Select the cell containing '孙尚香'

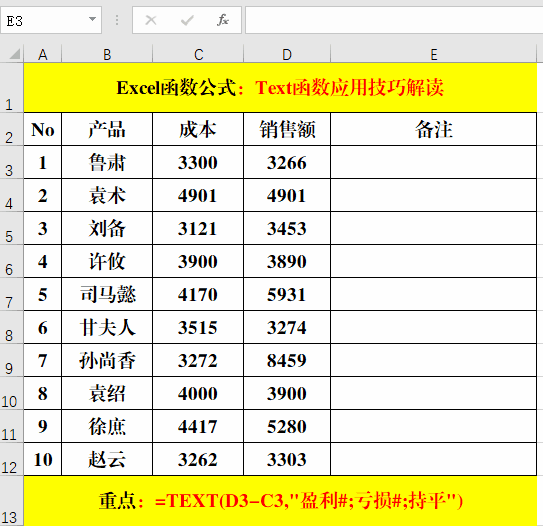(x=107, y=360)
